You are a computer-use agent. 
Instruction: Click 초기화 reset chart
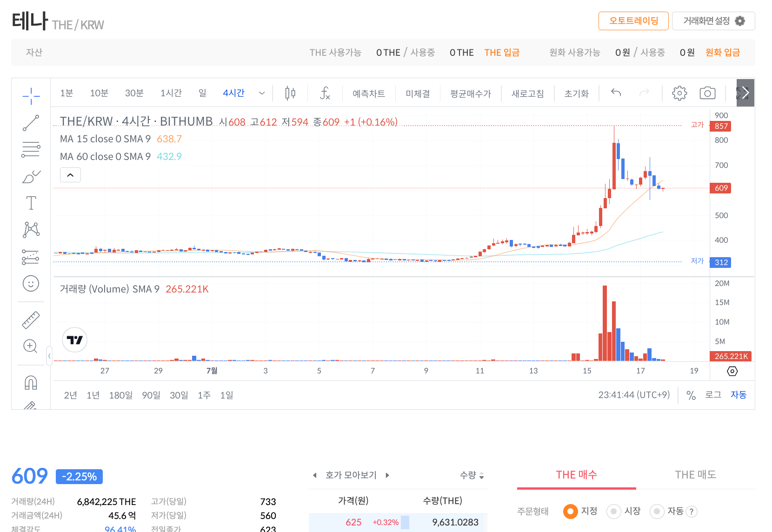pos(577,93)
